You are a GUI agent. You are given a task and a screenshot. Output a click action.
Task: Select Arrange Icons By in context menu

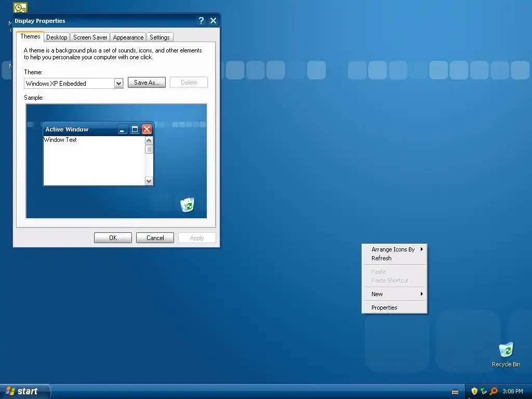[x=394, y=249]
